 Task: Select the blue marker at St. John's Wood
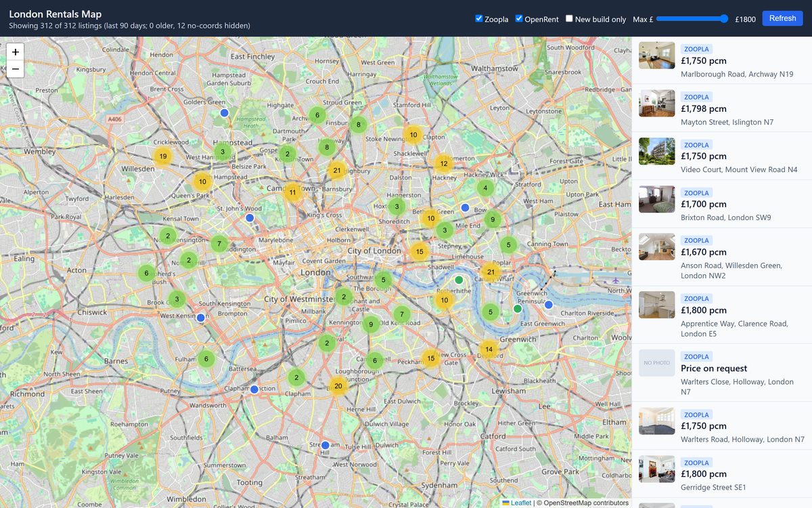pos(250,218)
